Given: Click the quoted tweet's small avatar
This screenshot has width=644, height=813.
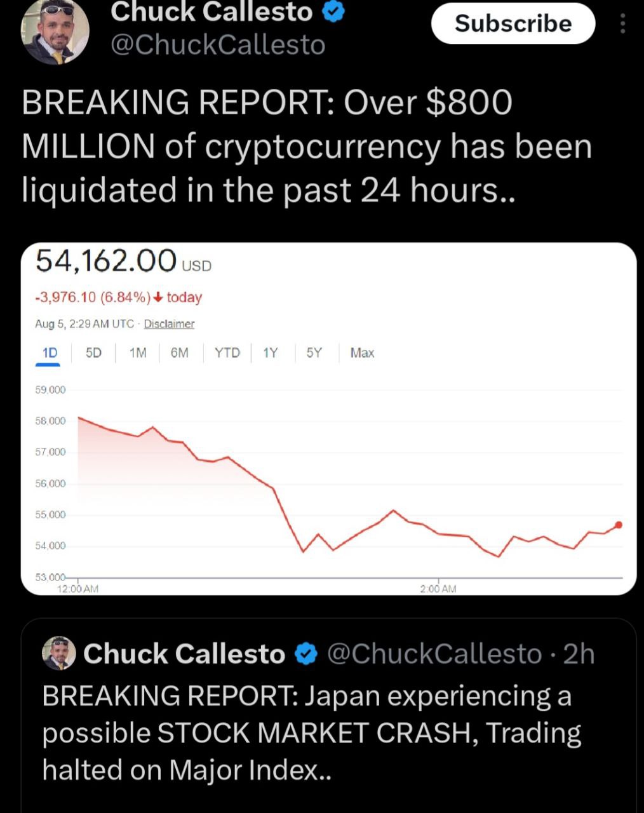Looking at the screenshot, I should click(59, 653).
